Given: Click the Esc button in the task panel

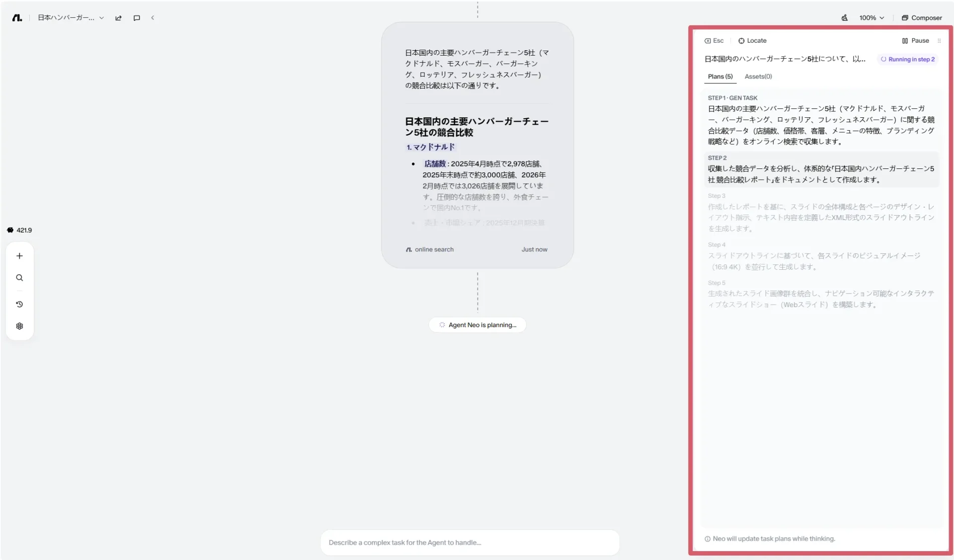Looking at the screenshot, I should pos(714,41).
